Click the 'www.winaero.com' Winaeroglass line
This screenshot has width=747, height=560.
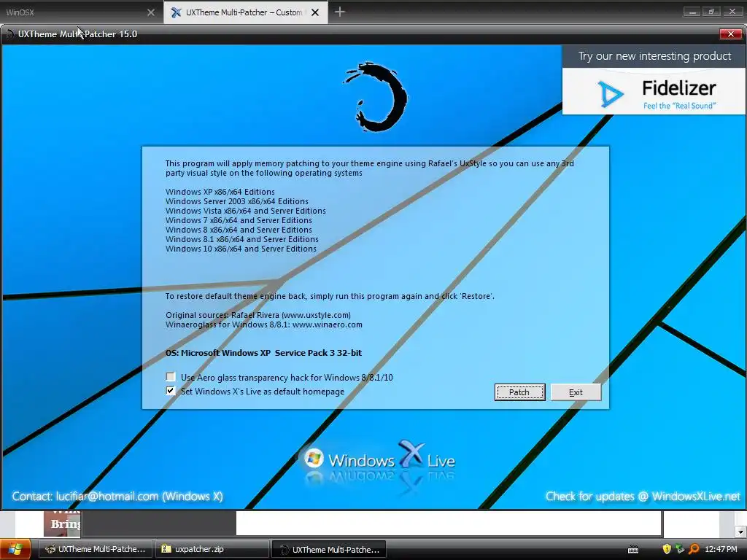[x=264, y=324]
